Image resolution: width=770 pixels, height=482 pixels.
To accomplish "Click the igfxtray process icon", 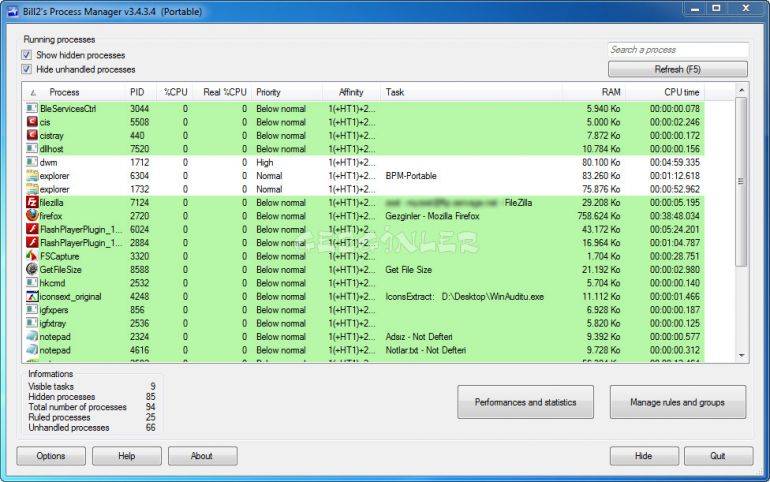I will [x=32, y=323].
